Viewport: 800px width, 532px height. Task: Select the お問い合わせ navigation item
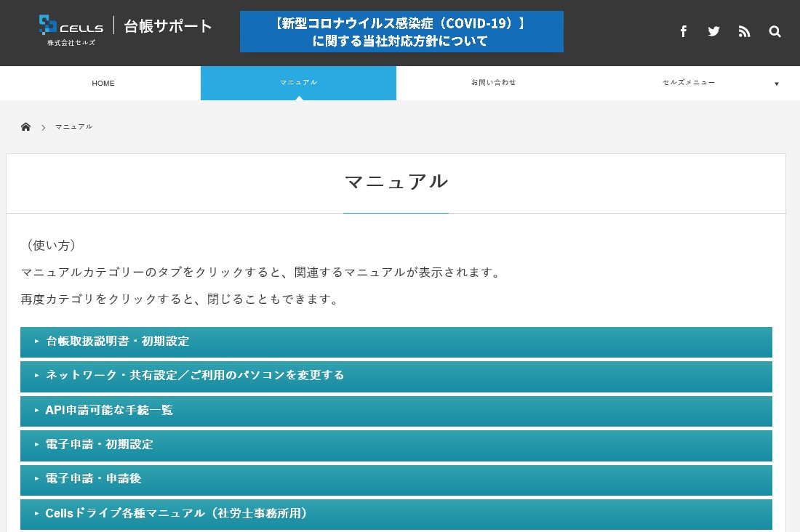493,83
